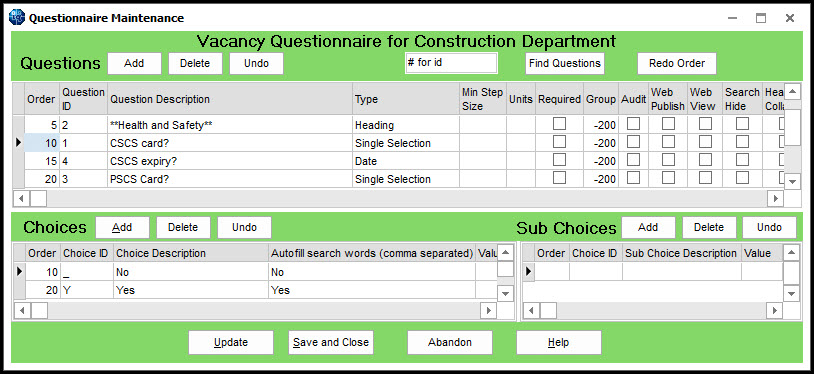Image resolution: width=814 pixels, height=374 pixels.
Task: Click Questions grid horizontal scrollbar track
Action: [407, 198]
